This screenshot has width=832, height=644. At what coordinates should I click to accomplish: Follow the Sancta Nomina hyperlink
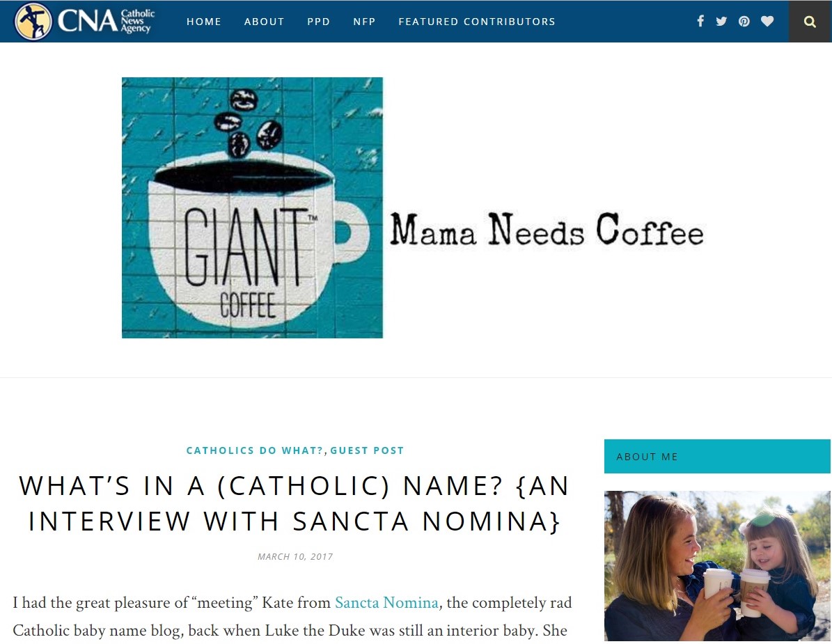(x=386, y=603)
